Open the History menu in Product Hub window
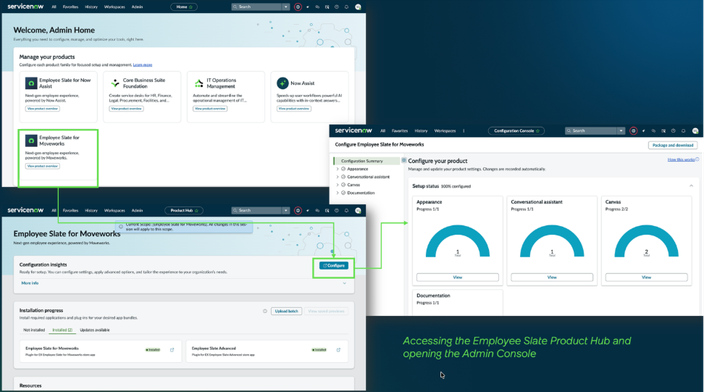This screenshot has width=704, height=392. point(91,211)
